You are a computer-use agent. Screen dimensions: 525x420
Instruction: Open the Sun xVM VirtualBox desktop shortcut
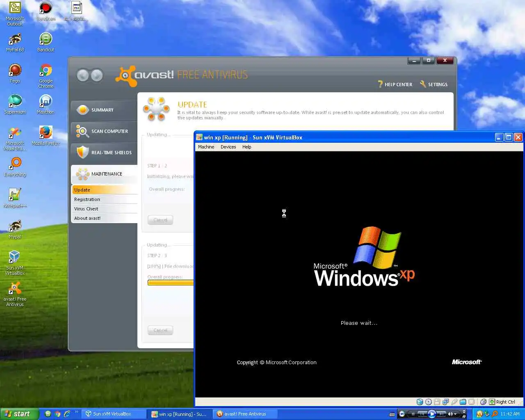tap(15, 263)
